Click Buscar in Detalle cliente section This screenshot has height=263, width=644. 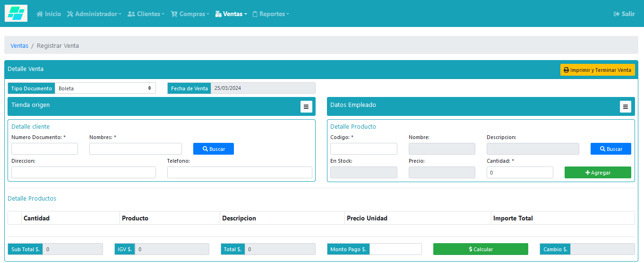(214, 149)
